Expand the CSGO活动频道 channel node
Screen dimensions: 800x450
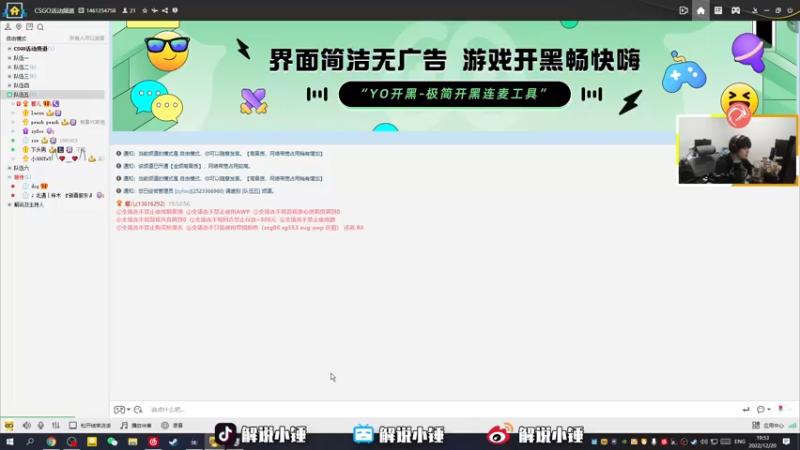tap(9, 49)
